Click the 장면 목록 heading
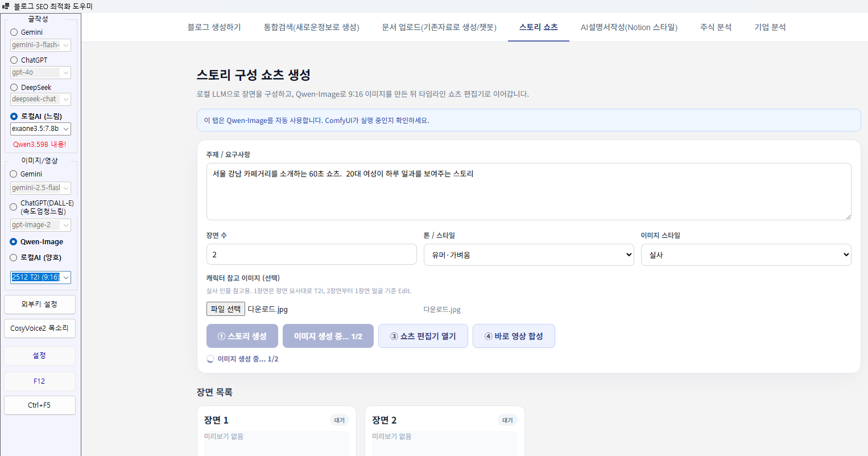The width and height of the screenshot is (868, 456). click(214, 392)
